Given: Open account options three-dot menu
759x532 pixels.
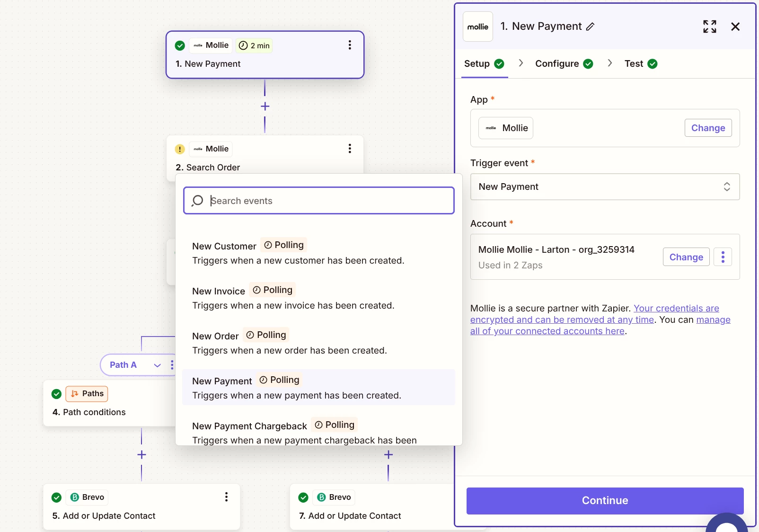Looking at the screenshot, I should click(723, 257).
